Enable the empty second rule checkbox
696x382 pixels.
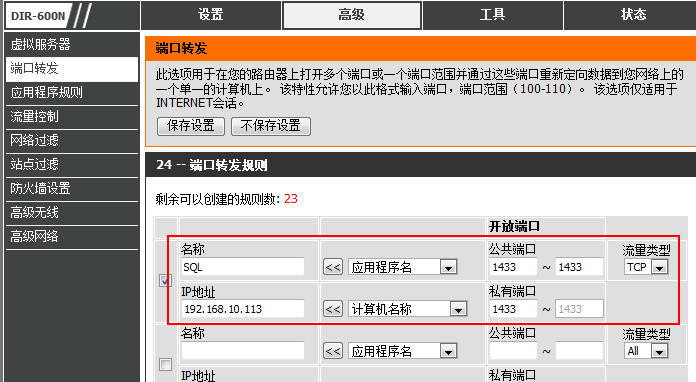[x=165, y=365]
